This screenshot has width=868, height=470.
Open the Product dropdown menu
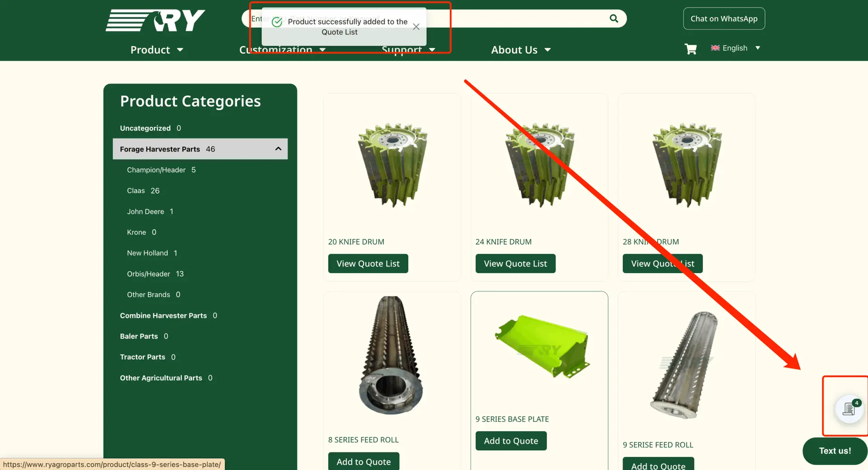click(x=156, y=50)
